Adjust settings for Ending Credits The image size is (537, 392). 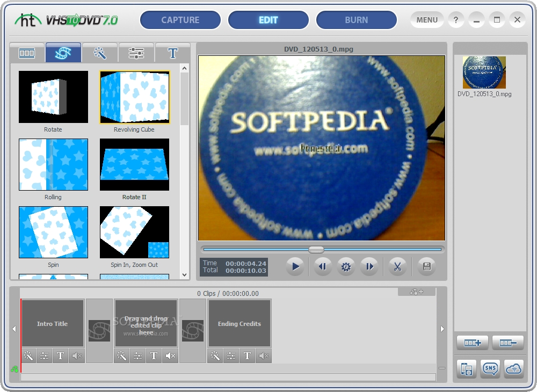pos(231,356)
